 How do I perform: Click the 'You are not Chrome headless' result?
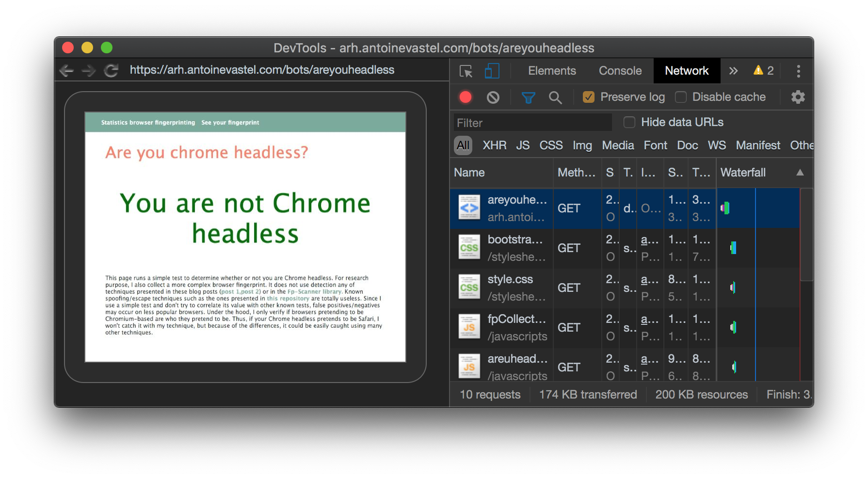click(245, 218)
